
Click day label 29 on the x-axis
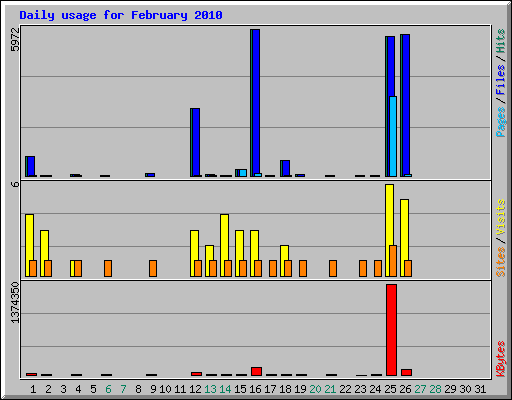[450, 389]
